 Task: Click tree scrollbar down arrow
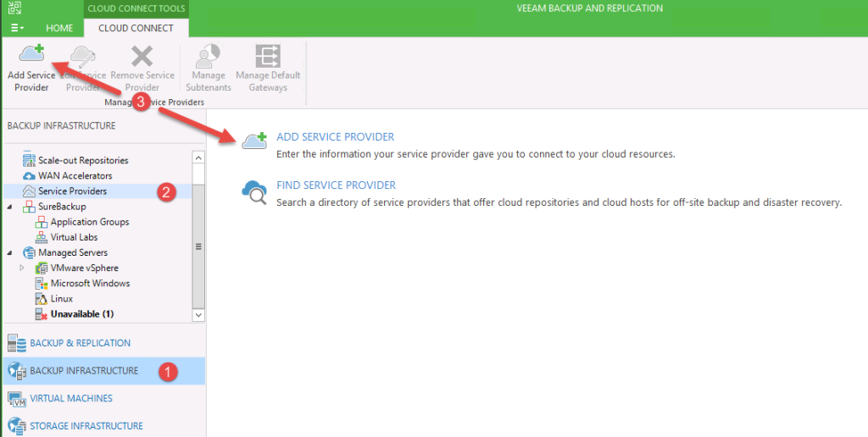tap(198, 315)
